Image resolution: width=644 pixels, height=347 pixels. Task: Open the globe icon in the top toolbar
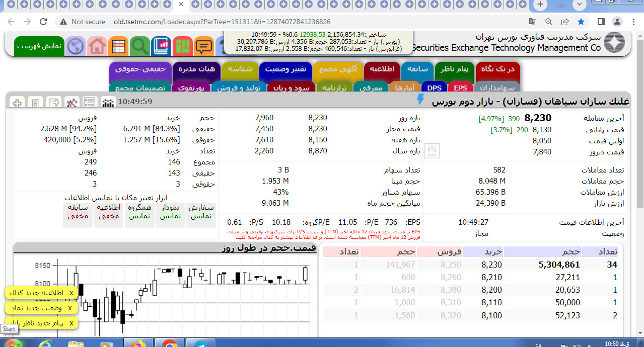(x=76, y=46)
